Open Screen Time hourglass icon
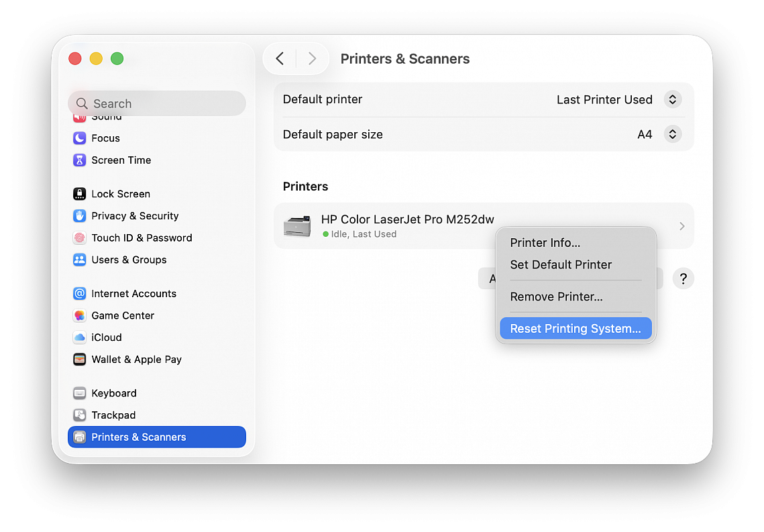This screenshot has height=532, width=764. [80, 160]
